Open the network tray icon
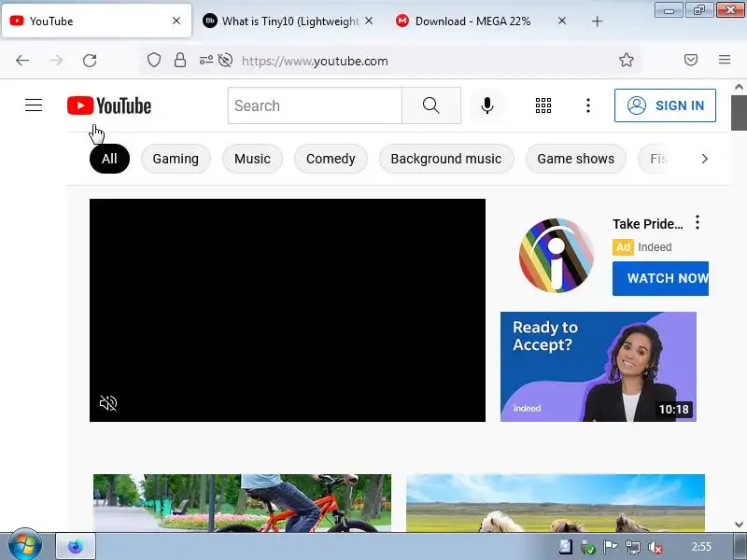The height and width of the screenshot is (560, 747). click(x=633, y=547)
